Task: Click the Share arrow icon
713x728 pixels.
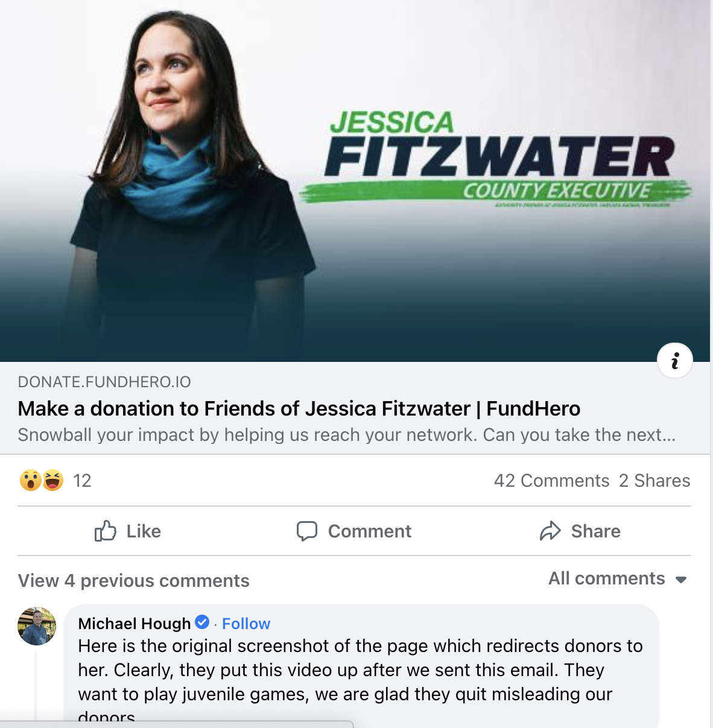Action: (x=550, y=531)
